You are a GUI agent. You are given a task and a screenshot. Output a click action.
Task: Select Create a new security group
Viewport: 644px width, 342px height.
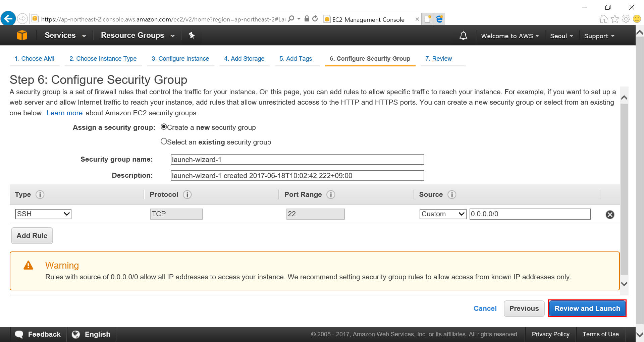pyautogui.click(x=164, y=127)
